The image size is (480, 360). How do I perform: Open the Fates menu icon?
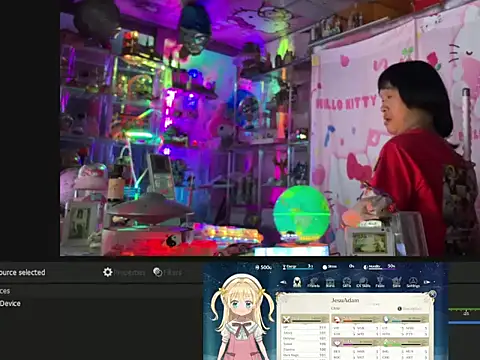pyautogui.click(x=380, y=283)
